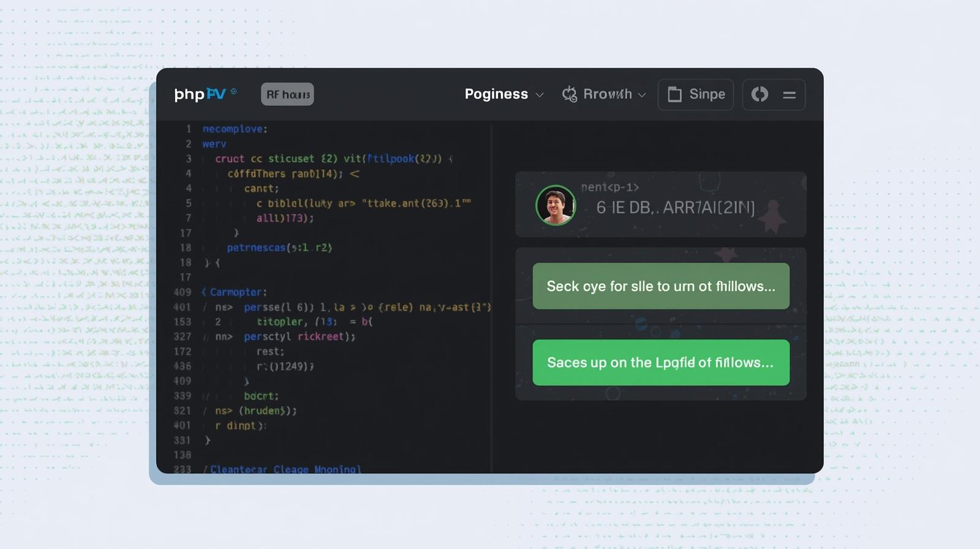
Task: Open the hamburger menu icon
Action: (789, 95)
